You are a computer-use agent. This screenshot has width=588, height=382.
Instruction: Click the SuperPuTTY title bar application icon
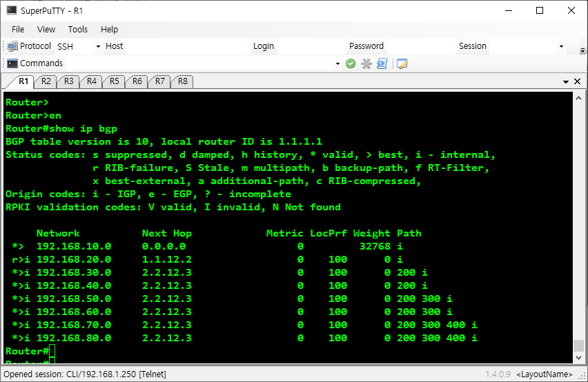[x=12, y=10]
